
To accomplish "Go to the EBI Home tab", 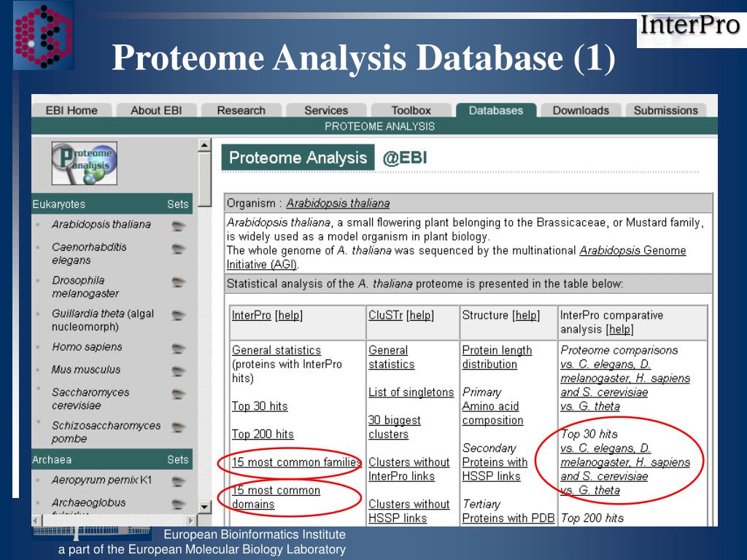I will tap(71, 111).
